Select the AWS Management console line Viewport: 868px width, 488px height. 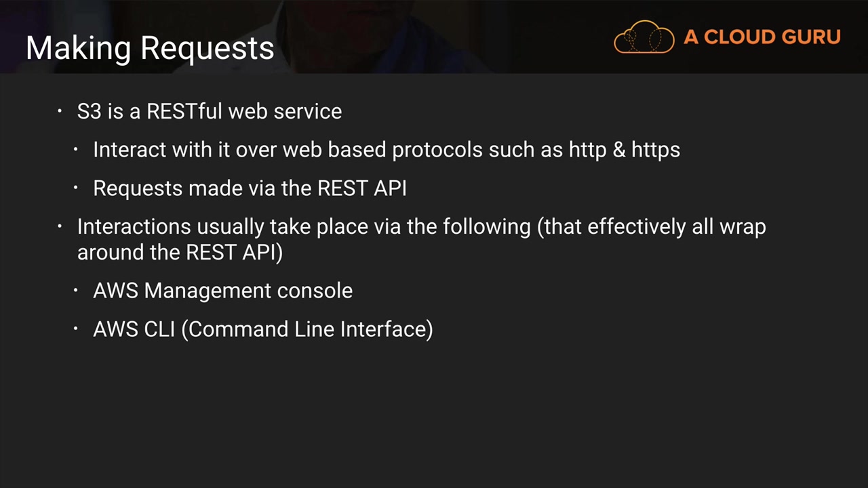[x=222, y=291]
